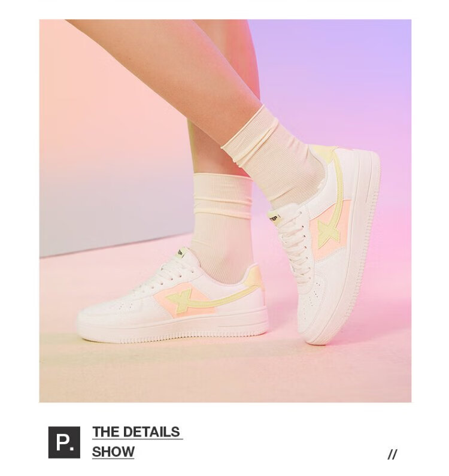Click the black P. square icon

click(x=65, y=442)
